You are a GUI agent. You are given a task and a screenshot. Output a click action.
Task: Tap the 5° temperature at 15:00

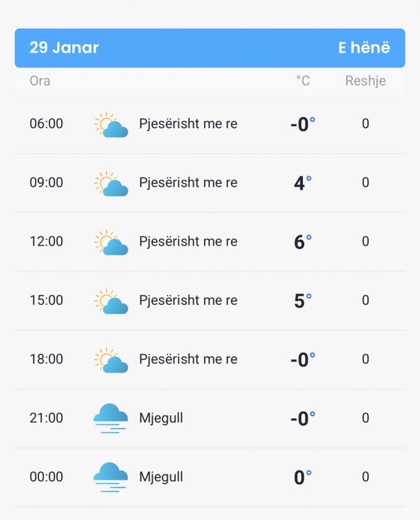pos(303,301)
